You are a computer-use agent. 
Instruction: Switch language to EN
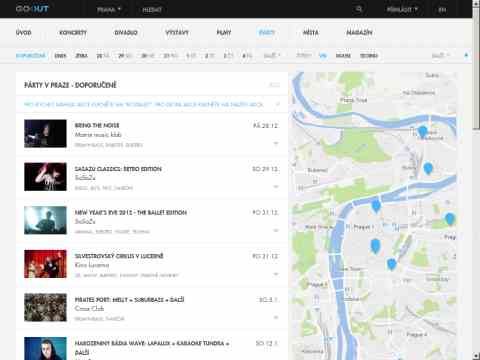point(442,10)
